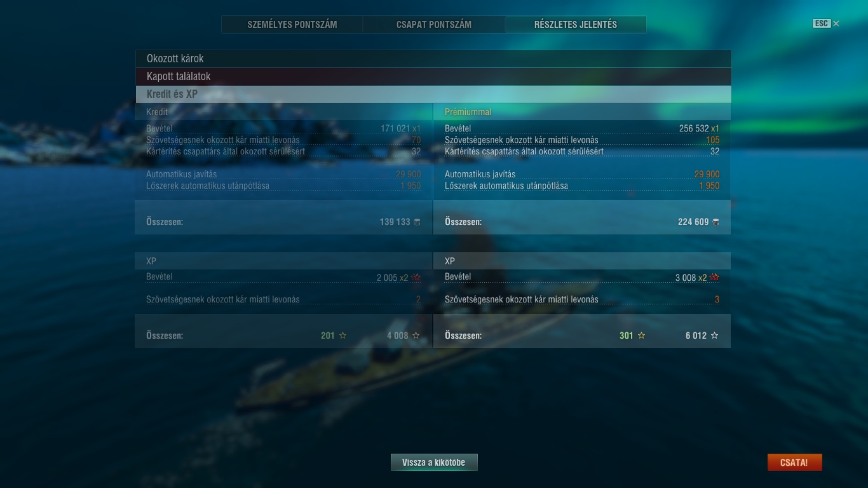The image size is (868, 488).
Task: Click the red star icon next to 3 008 x2
Action: pyautogui.click(x=715, y=278)
